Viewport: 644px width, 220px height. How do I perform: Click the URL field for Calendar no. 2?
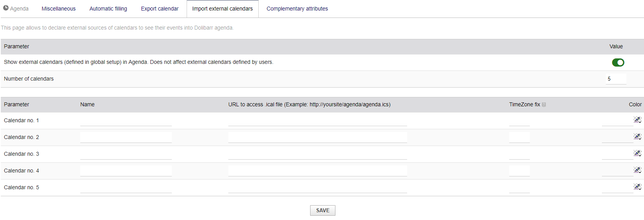click(x=318, y=137)
